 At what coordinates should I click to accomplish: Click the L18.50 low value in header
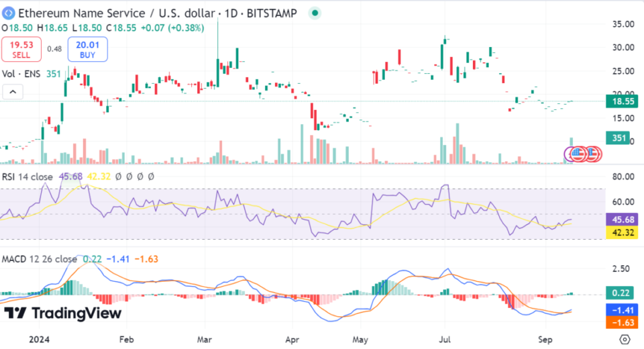[87, 28]
